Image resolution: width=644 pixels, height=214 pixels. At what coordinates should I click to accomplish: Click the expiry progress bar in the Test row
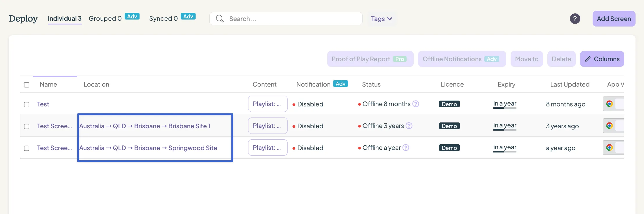(x=505, y=108)
